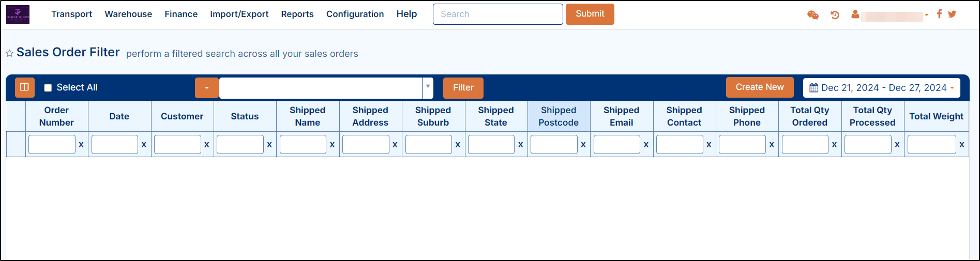Open the history clock icon
The image size is (980, 261).
(835, 15)
